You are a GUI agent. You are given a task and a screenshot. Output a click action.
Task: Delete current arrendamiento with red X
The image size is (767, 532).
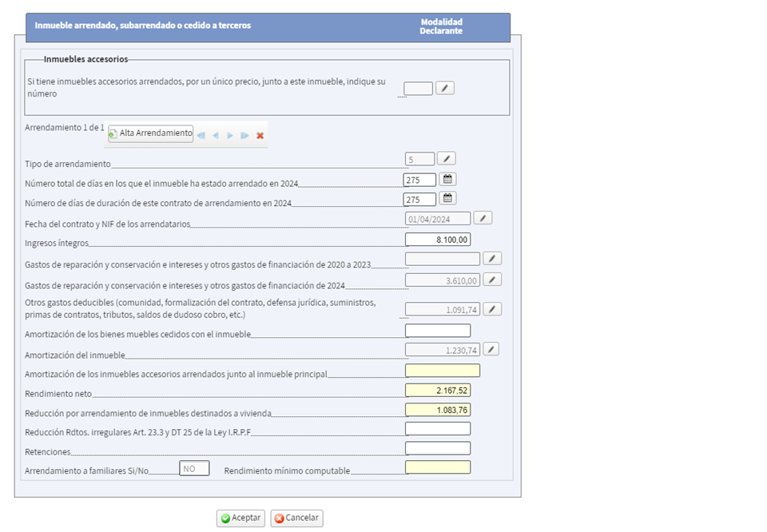click(260, 136)
